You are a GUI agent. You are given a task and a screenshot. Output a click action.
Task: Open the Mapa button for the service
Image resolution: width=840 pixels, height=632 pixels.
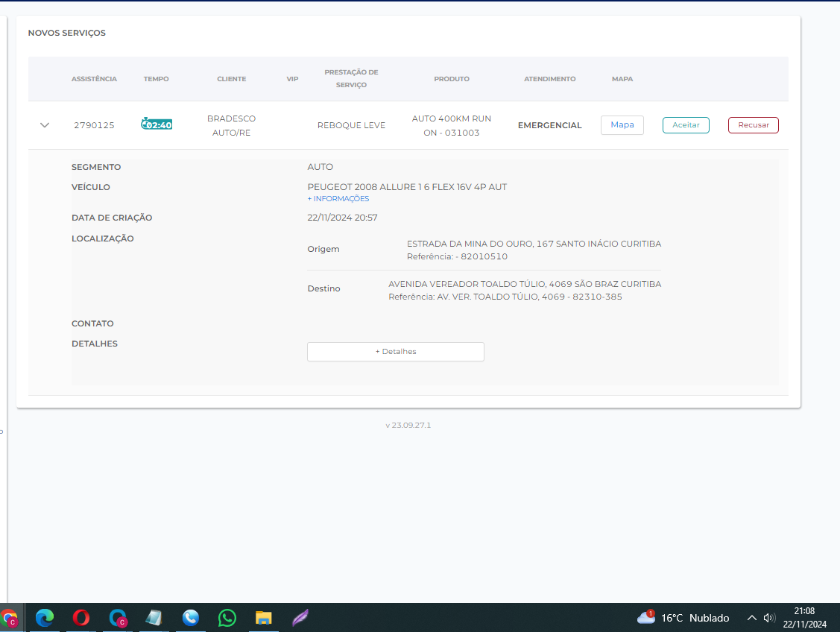pyautogui.click(x=622, y=125)
